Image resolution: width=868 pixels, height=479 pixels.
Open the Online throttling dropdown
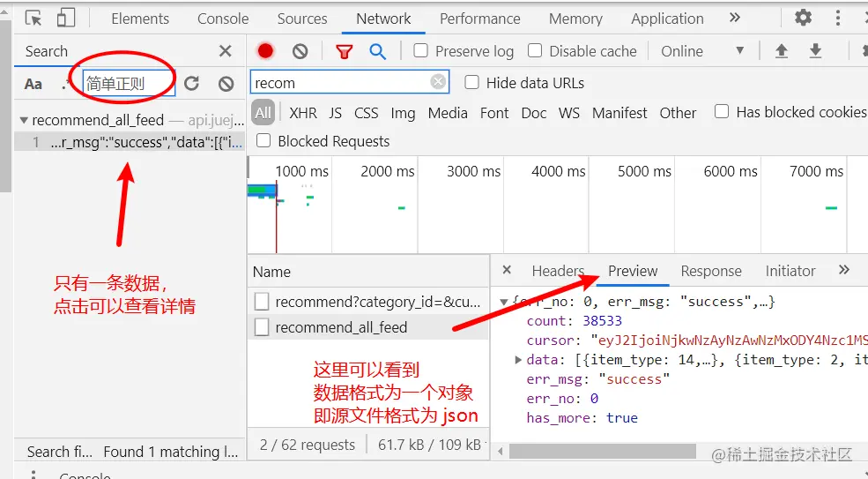(x=702, y=51)
